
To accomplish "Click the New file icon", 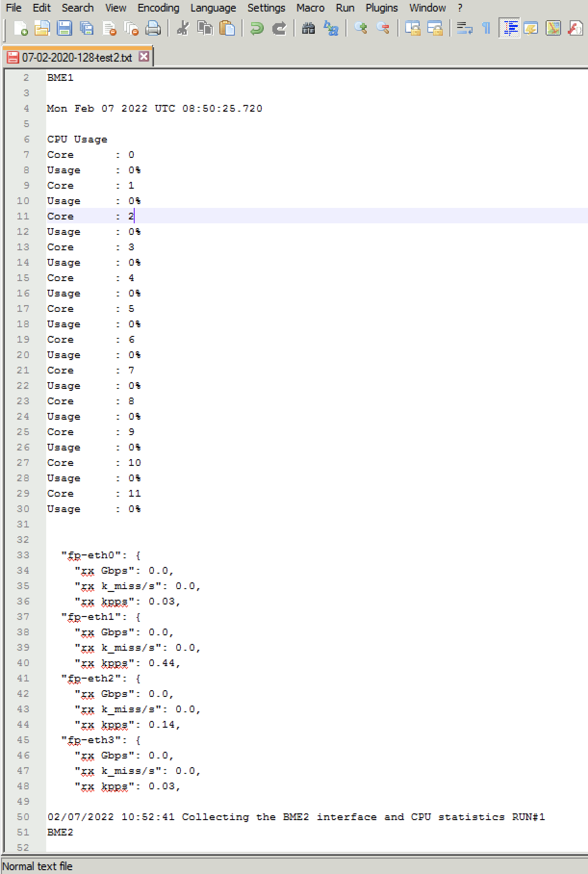I will (x=20, y=29).
